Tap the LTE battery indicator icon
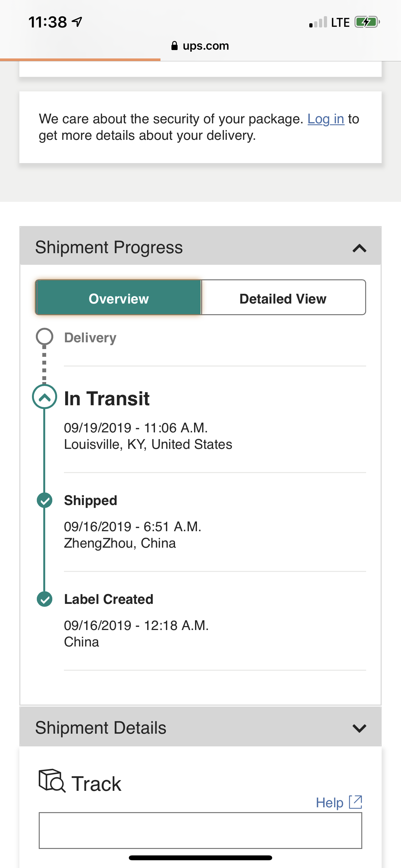This screenshot has height=868, width=401. click(367, 22)
